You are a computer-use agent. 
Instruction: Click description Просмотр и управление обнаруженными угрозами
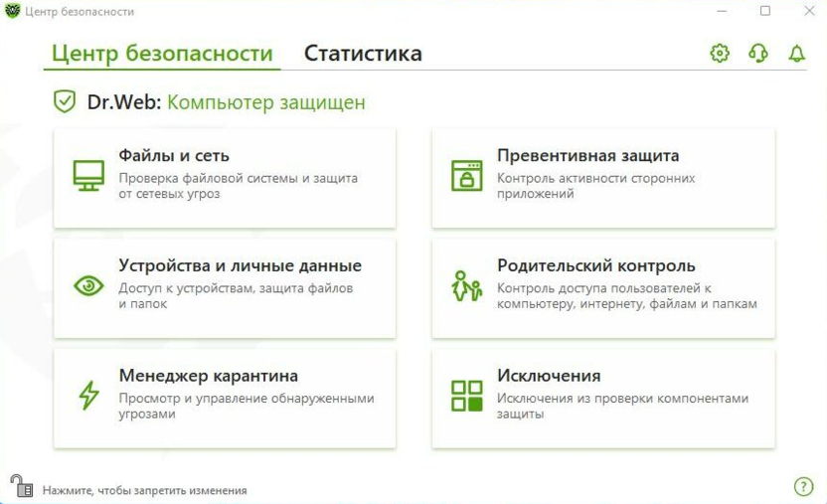(247, 406)
